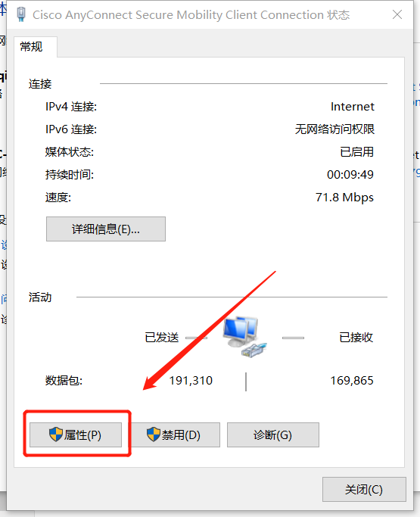Close the connection status dialog with X
This screenshot has height=517, width=420.
(x=397, y=14)
